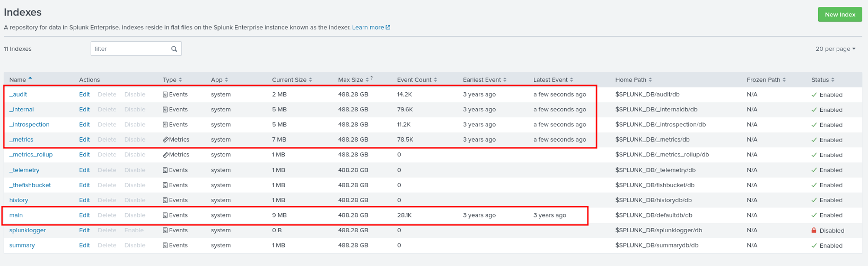
Task: Click the Metrics type icon in _metrics row
Action: [x=165, y=139]
